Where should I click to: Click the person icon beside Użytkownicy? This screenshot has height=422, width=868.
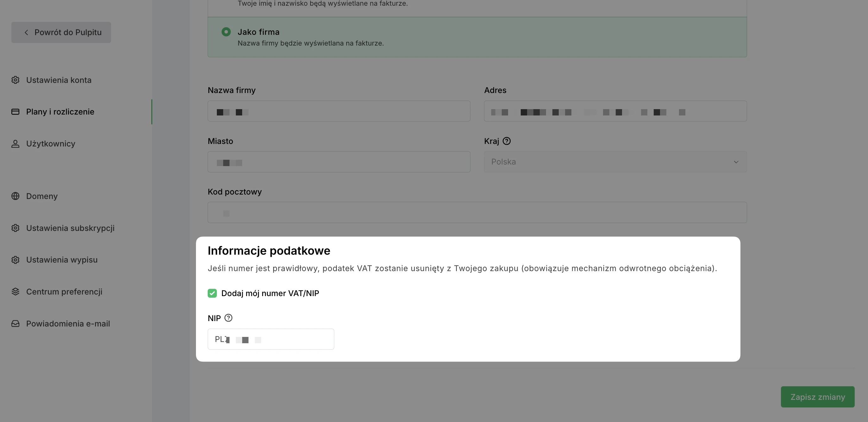(x=15, y=144)
